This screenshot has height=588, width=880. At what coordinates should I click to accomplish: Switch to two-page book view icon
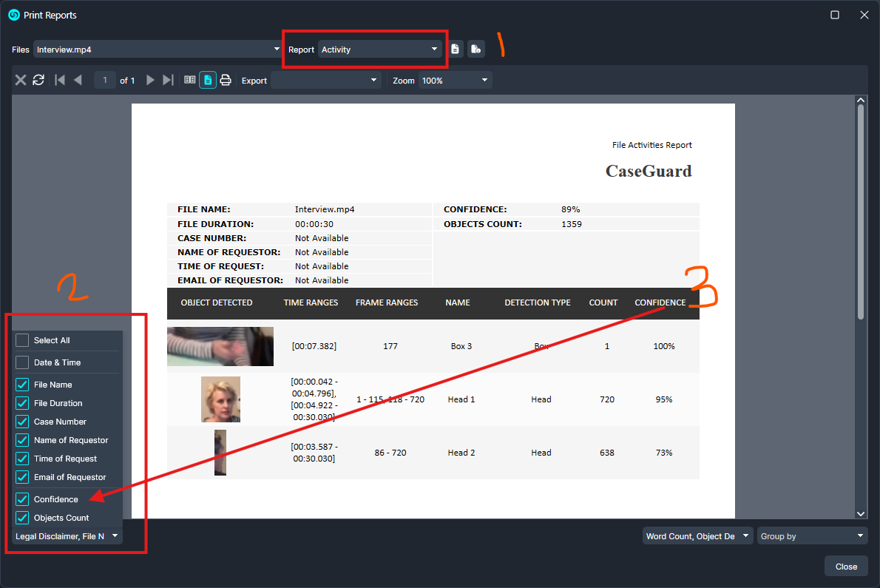190,80
